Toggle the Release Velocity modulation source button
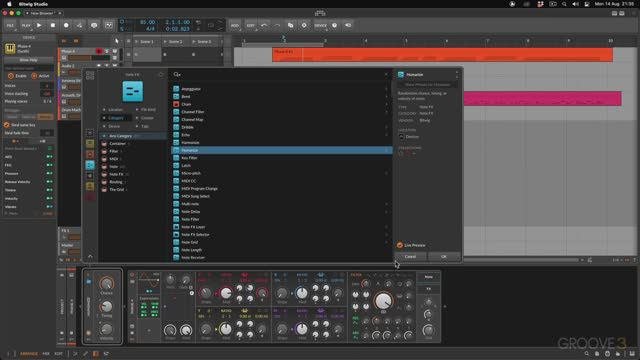The image size is (640, 360). point(49,182)
